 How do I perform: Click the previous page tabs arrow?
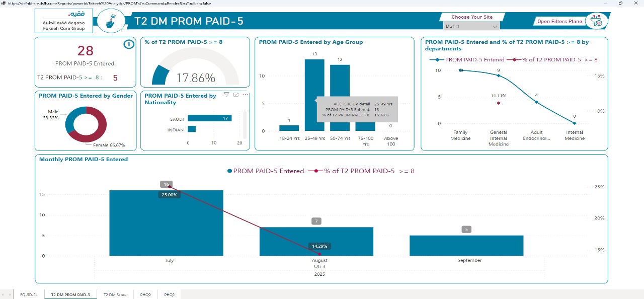[x=3, y=294]
